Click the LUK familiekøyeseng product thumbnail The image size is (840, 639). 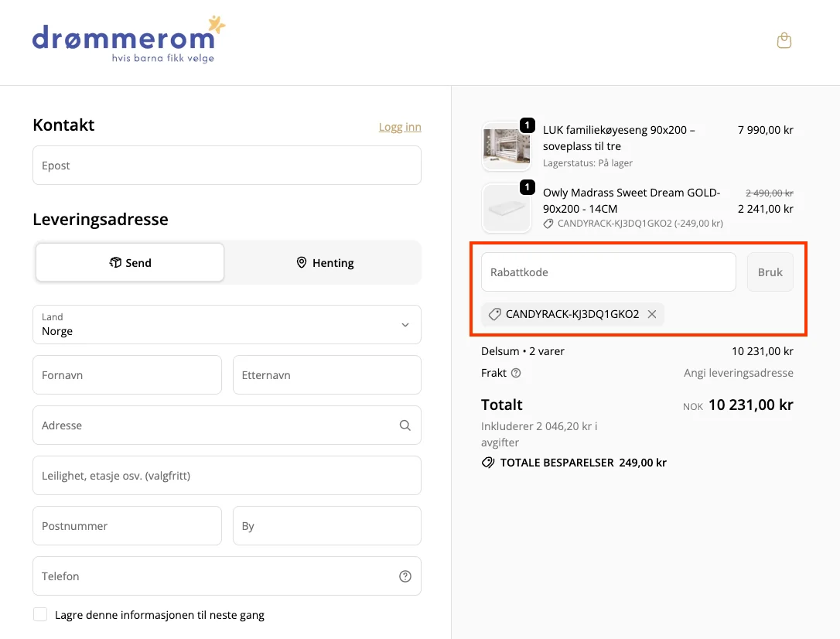point(507,146)
